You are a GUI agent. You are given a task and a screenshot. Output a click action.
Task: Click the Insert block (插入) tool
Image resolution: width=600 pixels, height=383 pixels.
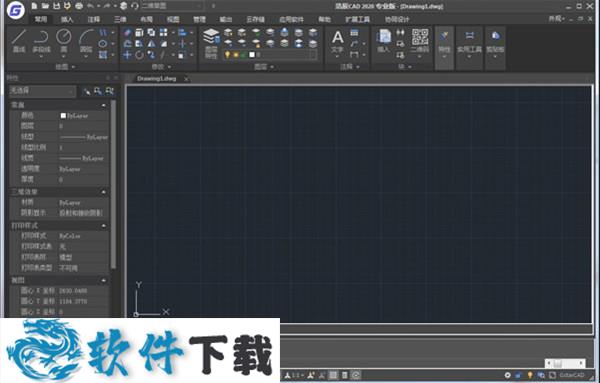pos(383,41)
